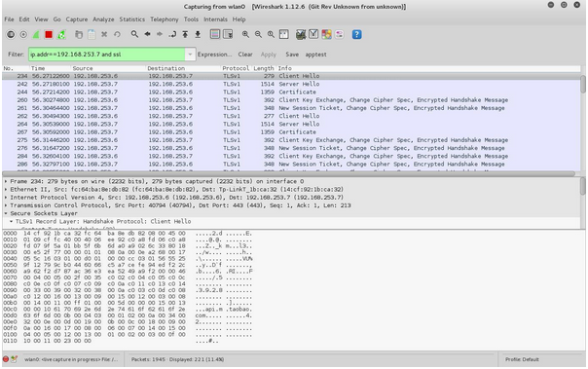Open the Statistics menu

point(132,19)
